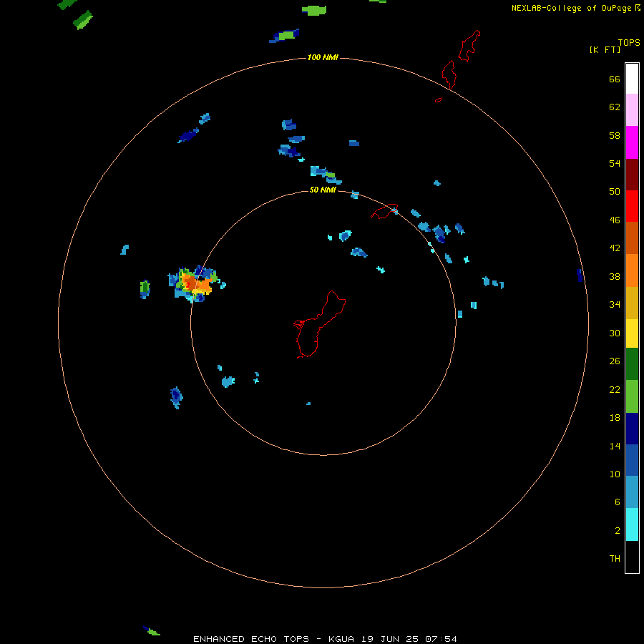Click the TOPS legend title
This screenshot has height=644, width=644.
point(629,43)
